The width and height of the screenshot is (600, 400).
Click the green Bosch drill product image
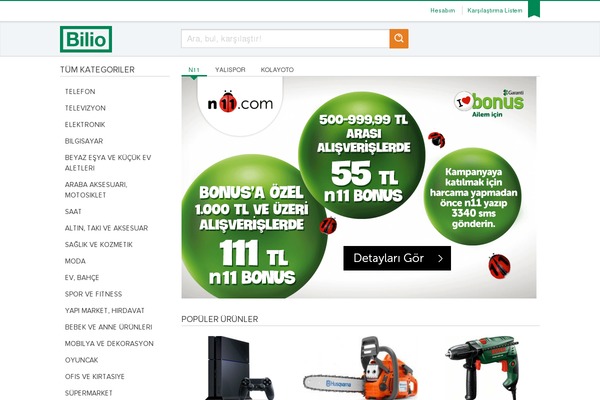point(482,368)
